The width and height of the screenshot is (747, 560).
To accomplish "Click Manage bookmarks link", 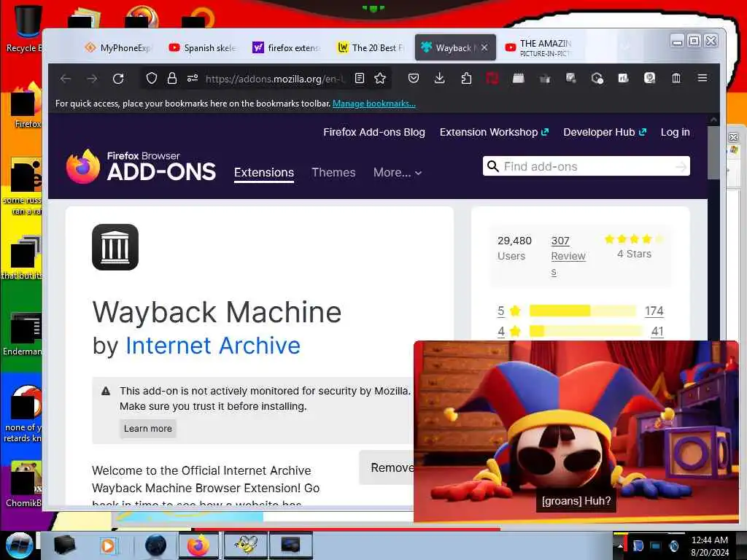I will (374, 104).
